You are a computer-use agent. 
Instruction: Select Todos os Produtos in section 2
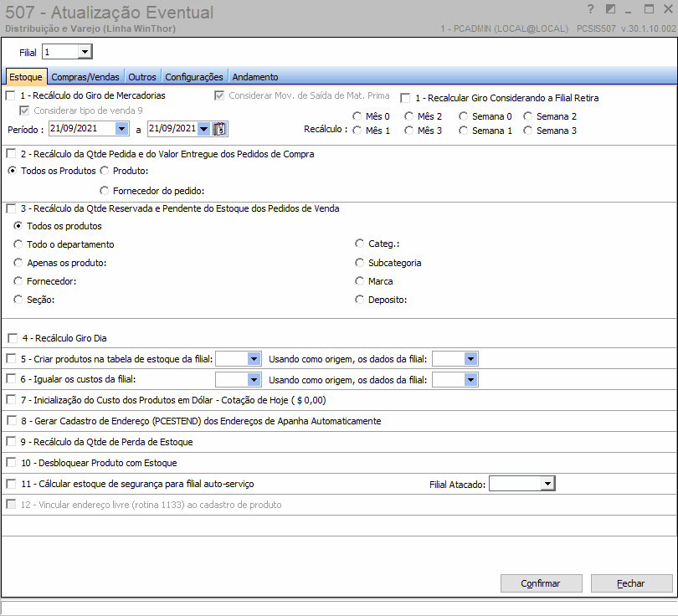(x=13, y=171)
